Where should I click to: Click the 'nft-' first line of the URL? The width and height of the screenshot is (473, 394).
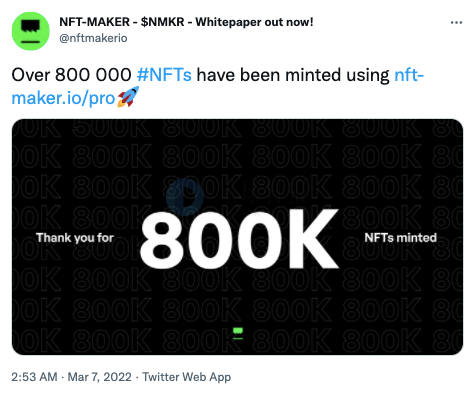409,75
